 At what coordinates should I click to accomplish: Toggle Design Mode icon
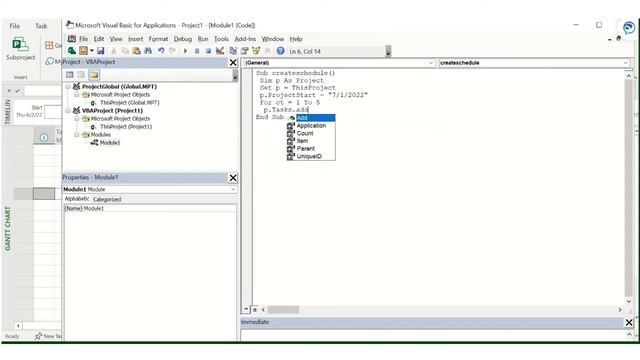pyautogui.click(x=220, y=51)
